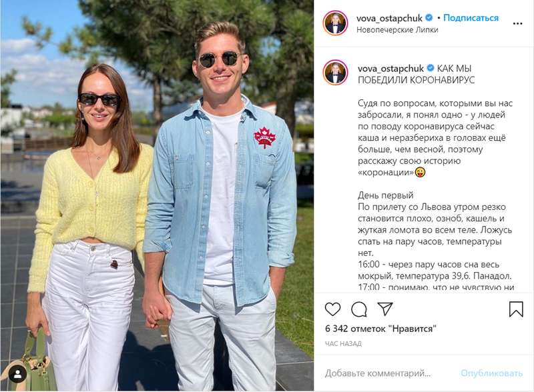Open the Новопечерские Липки location link
534x392 pixels.
coord(394,29)
